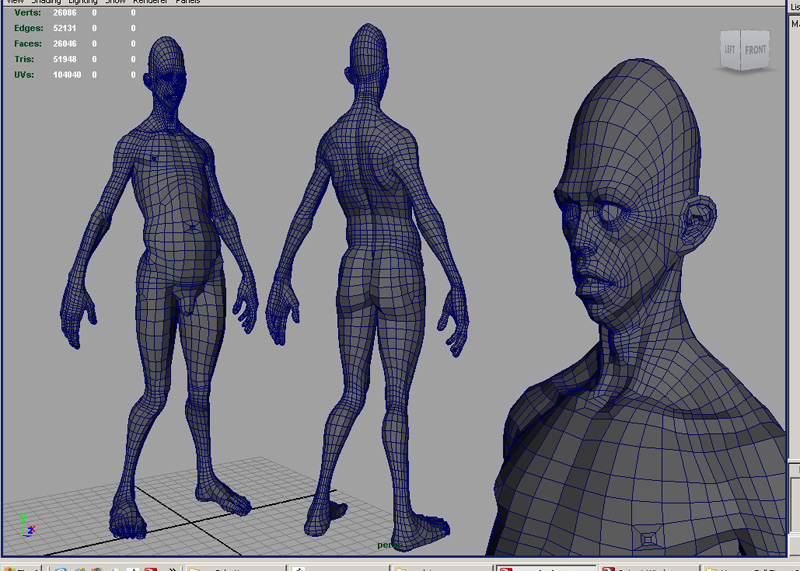Click the face count value 26046
This screenshot has height=571, width=800.
65,44
